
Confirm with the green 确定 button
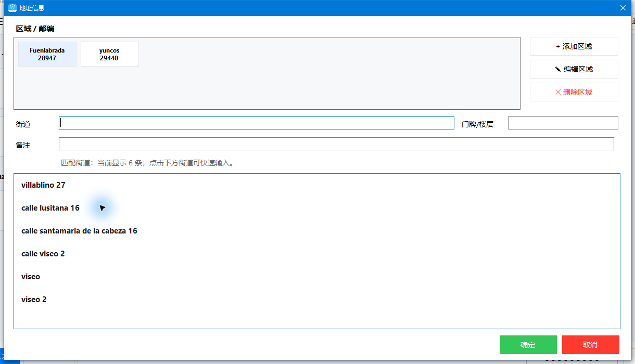pos(528,345)
